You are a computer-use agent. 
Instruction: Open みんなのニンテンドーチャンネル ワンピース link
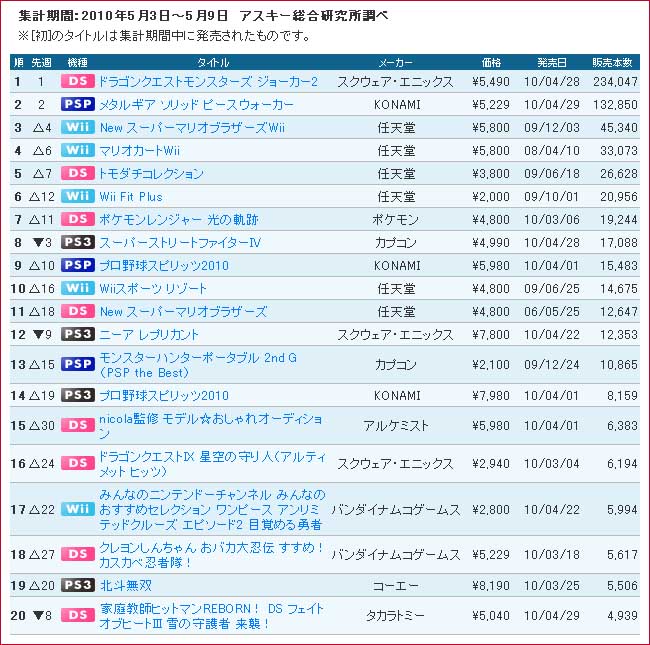[x=212, y=509]
